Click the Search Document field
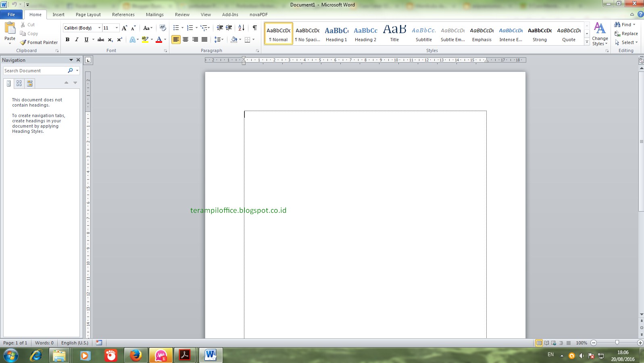The height and width of the screenshot is (363, 644). pos(35,71)
